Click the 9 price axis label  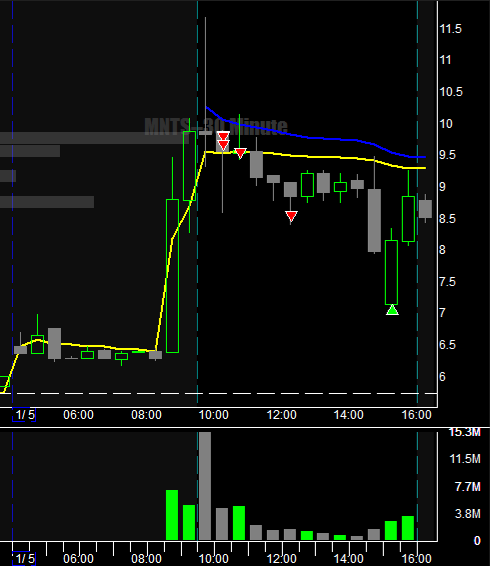click(x=443, y=187)
